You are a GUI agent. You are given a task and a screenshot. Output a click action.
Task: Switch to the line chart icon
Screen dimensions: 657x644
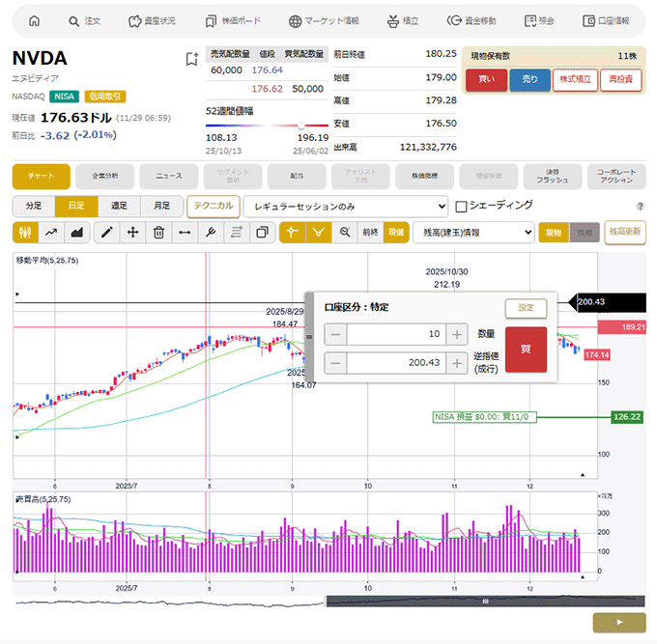point(51,232)
